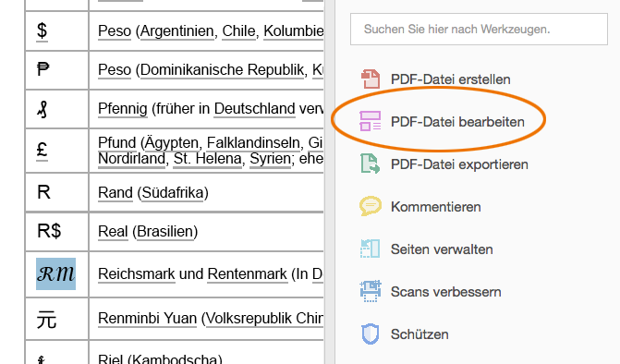Click the Seiten verwalten icon
Viewport: 620px width, 364px height.
pyautogui.click(x=371, y=249)
